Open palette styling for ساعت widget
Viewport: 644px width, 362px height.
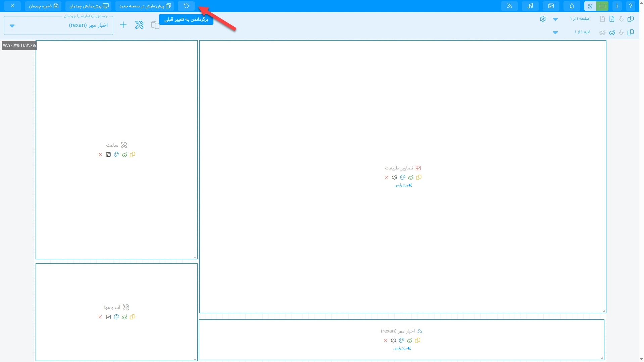(x=116, y=155)
